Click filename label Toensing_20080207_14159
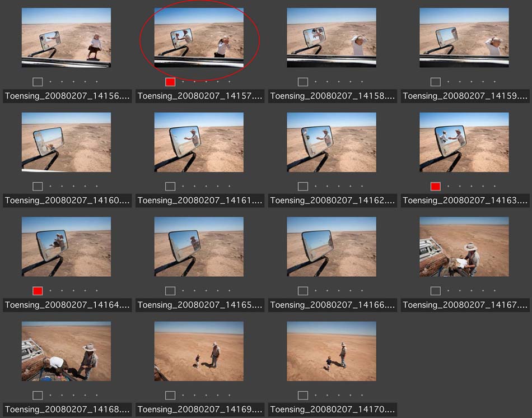 [465, 96]
